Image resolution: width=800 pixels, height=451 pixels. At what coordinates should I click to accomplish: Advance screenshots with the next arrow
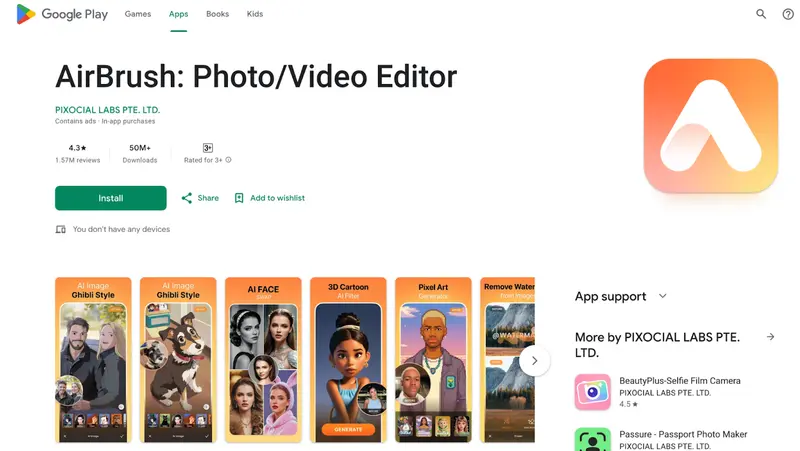tap(534, 361)
